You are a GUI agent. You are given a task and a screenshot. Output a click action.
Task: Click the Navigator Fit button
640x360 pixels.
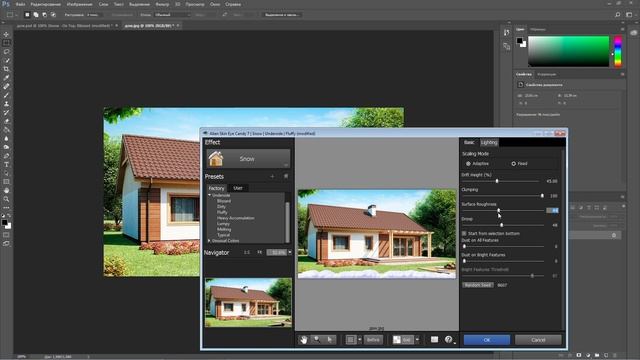(260, 253)
